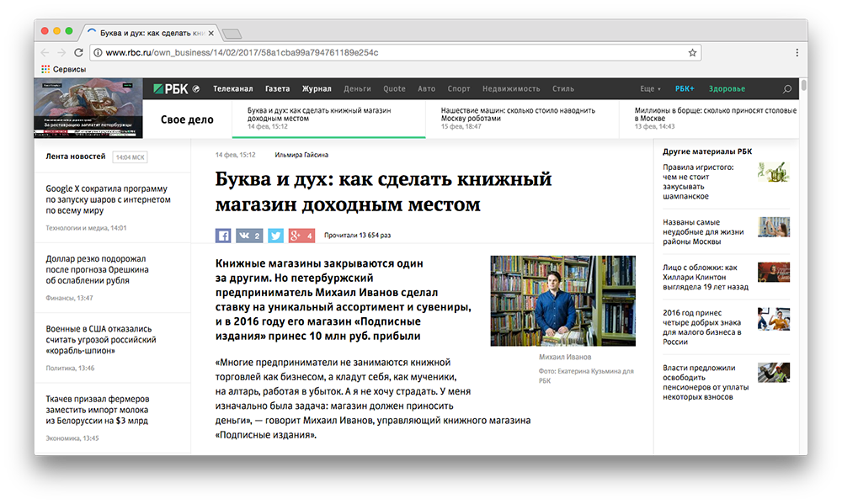Share article on Twitter
The height and width of the screenshot is (504, 842).
(274, 236)
